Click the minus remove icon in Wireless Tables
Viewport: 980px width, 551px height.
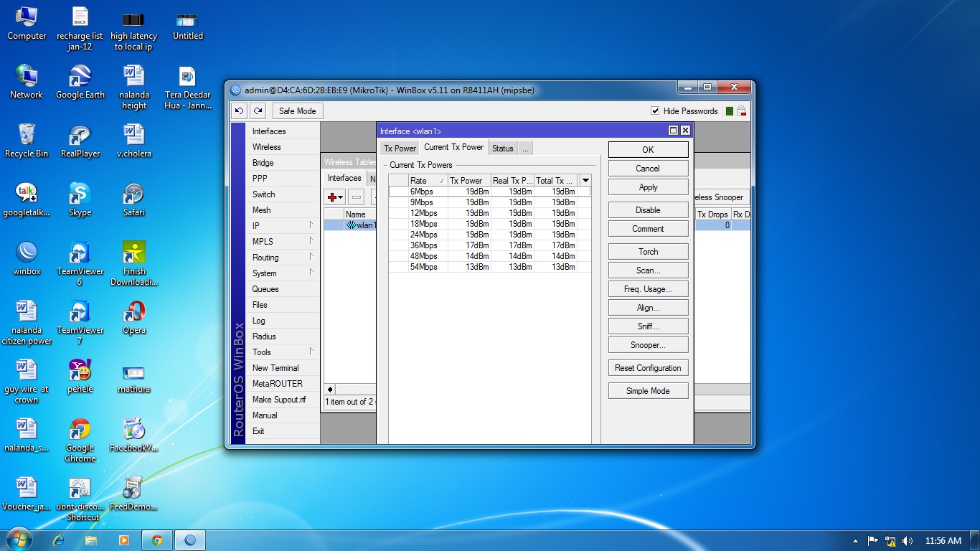coord(357,197)
